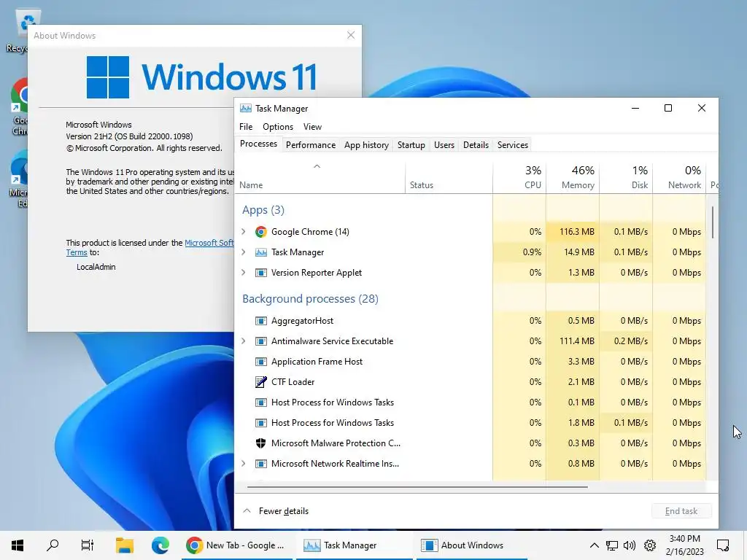This screenshot has width=747, height=560.
Task: Sort by the Network column header
Action: 679,178
